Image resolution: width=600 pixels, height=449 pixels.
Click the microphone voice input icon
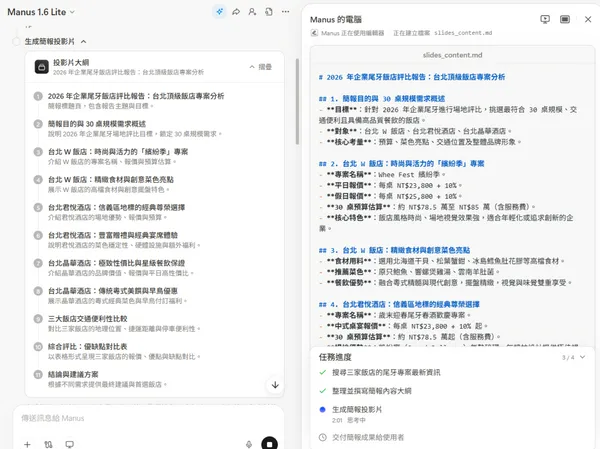click(x=249, y=444)
